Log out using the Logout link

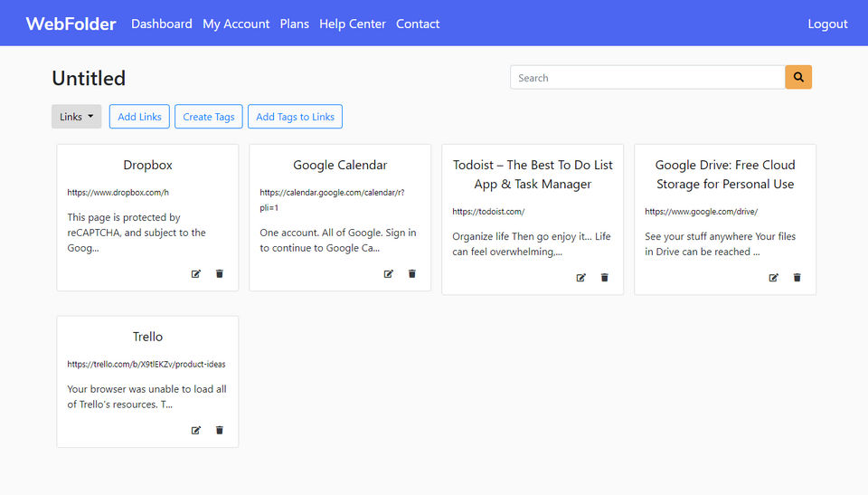(x=827, y=24)
